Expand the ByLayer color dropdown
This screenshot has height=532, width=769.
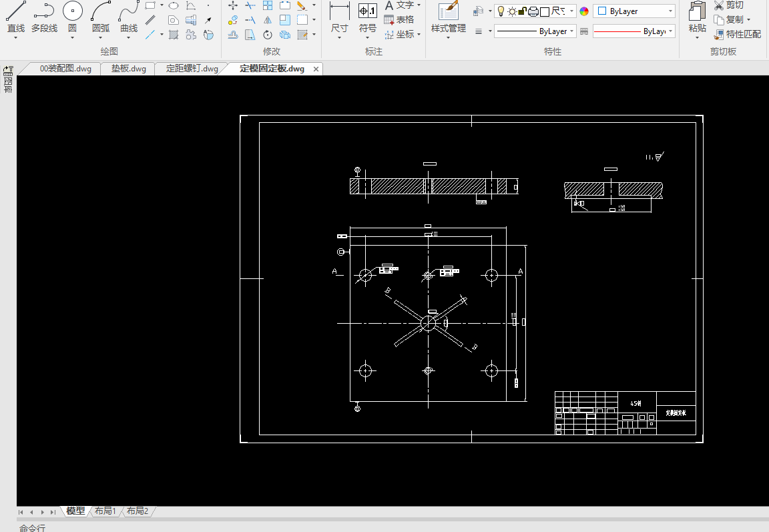coord(670,11)
